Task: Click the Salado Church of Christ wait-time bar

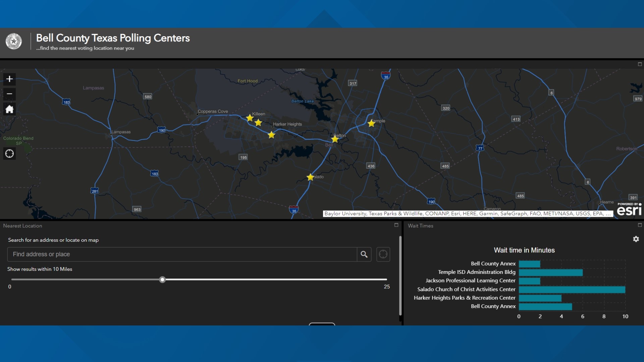Action: pyautogui.click(x=570, y=289)
